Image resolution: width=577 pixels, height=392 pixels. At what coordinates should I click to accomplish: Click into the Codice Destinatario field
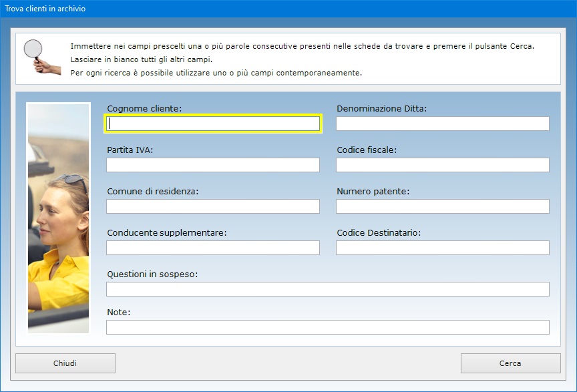[442, 248]
